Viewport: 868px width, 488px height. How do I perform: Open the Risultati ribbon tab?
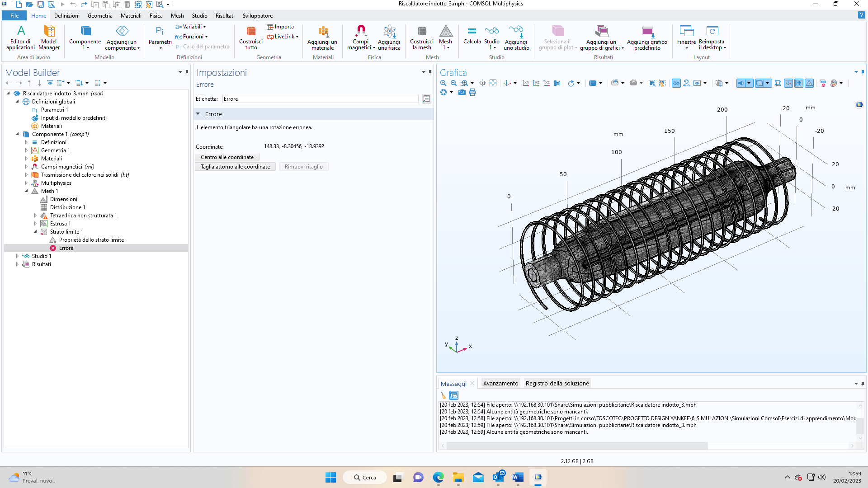[225, 16]
